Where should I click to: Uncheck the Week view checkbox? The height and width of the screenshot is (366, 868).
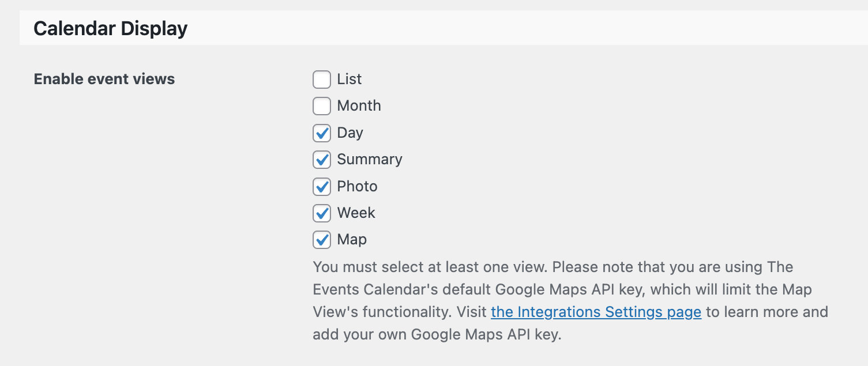(x=322, y=213)
